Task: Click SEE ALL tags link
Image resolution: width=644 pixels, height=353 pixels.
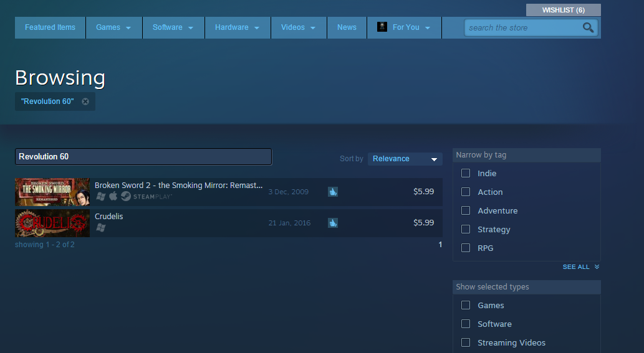Action: point(576,267)
